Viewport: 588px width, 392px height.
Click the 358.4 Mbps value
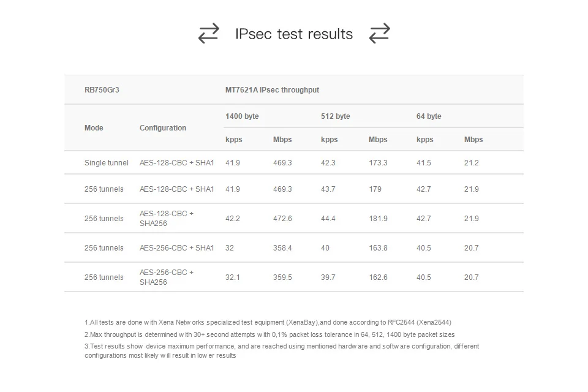[282, 248]
